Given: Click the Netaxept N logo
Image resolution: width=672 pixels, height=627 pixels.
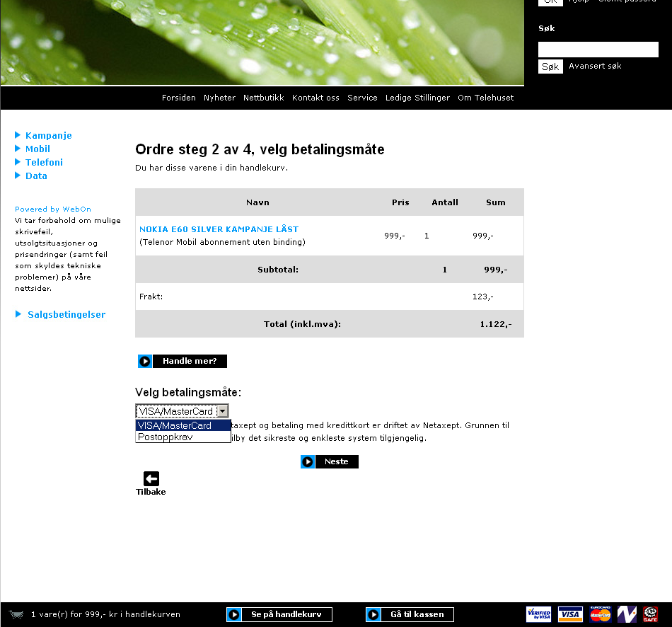Looking at the screenshot, I should [x=627, y=614].
